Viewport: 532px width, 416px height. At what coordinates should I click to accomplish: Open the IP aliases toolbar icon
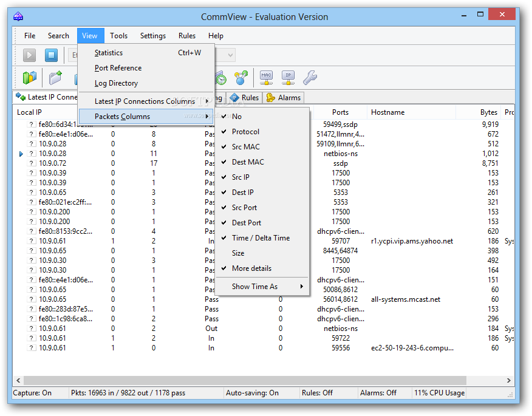[288, 78]
